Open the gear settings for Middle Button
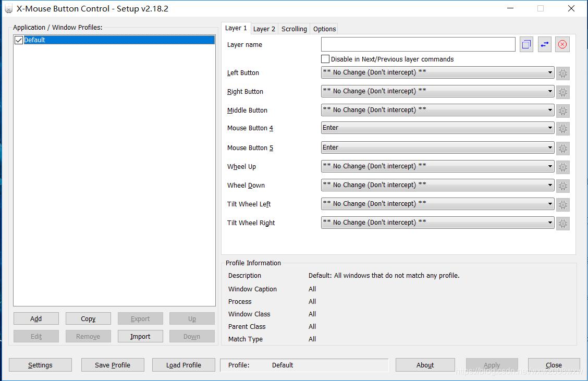Image resolution: width=588 pixels, height=381 pixels. point(563,110)
